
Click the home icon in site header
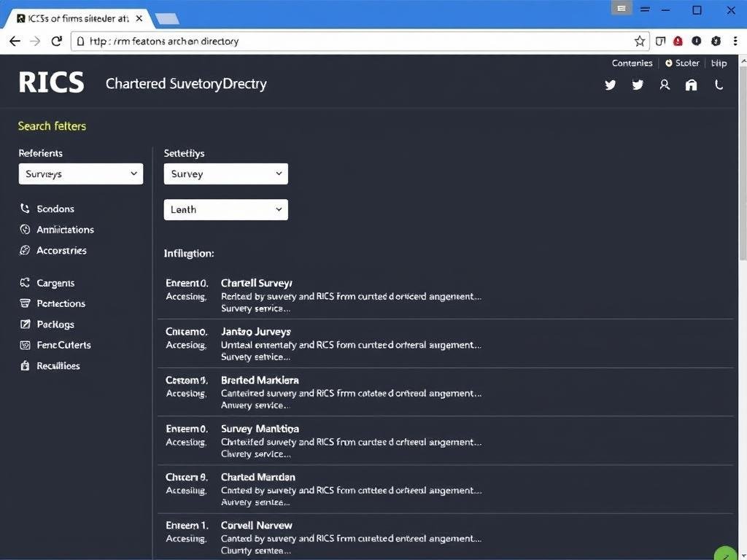pos(691,85)
